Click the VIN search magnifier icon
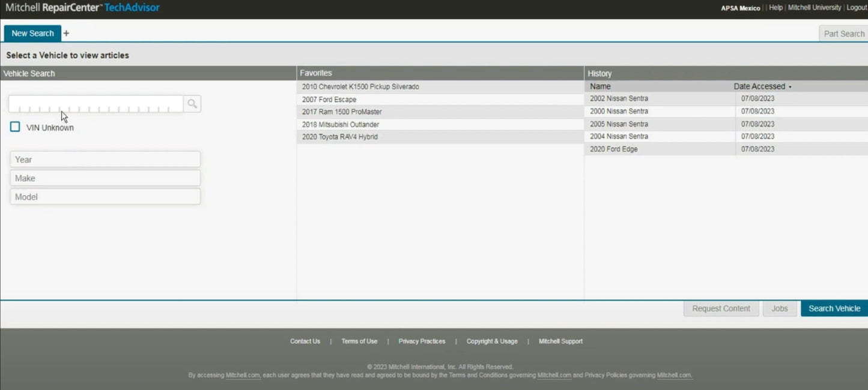Viewport: 868px width, 390px height. coord(192,104)
